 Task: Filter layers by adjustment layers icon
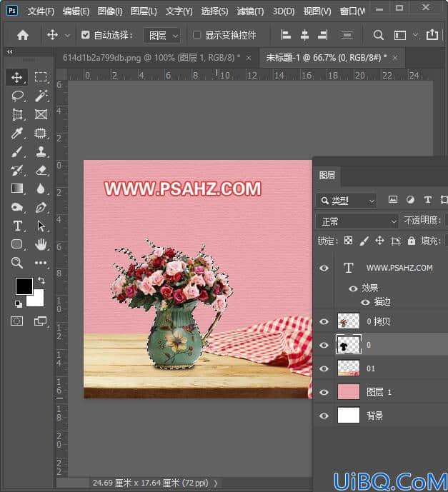point(410,199)
